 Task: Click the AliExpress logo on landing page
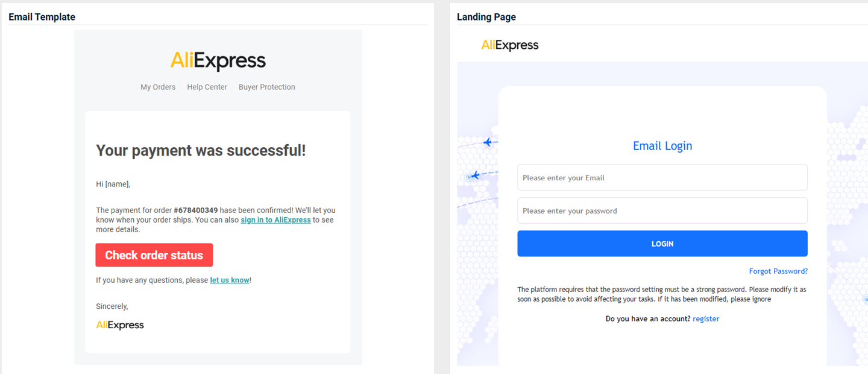click(x=509, y=45)
